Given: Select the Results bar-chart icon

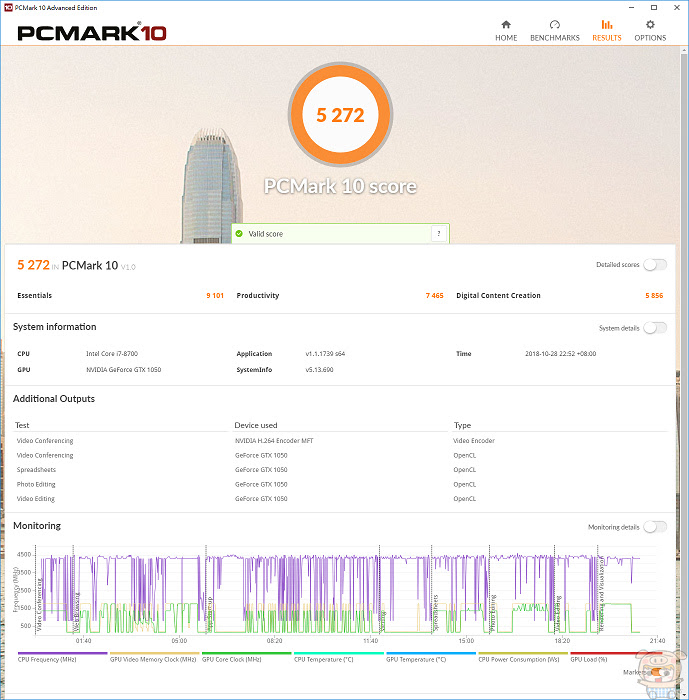Looking at the screenshot, I should tap(606, 25).
